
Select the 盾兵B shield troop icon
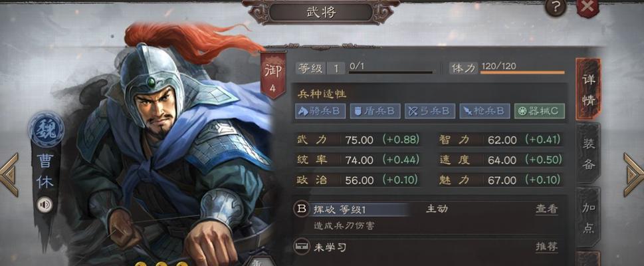[375, 111]
